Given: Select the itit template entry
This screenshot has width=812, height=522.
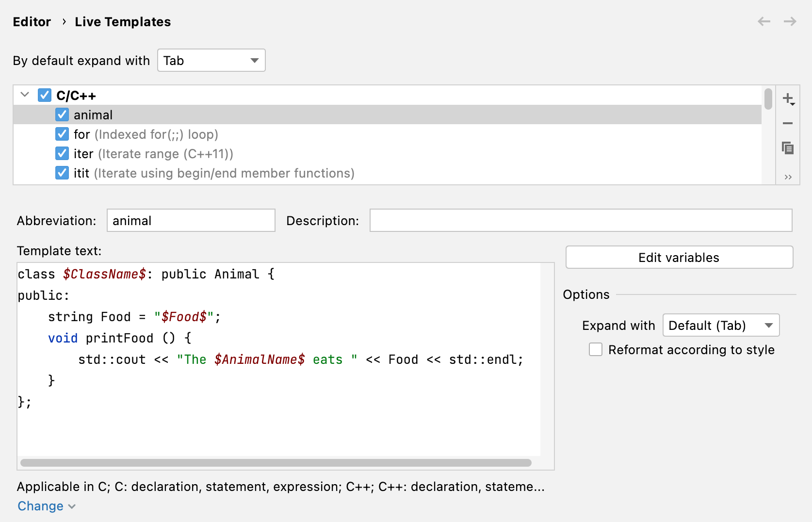Looking at the screenshot, I should pyautogui.click(x=213, y=173).
